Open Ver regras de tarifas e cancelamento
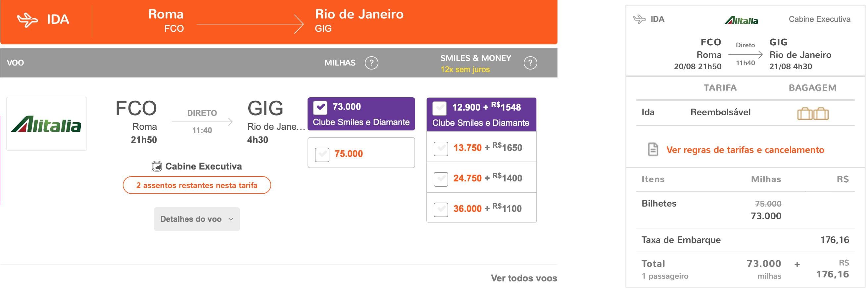The width and height of the screenshot is (868, 290). coord(745,150)
